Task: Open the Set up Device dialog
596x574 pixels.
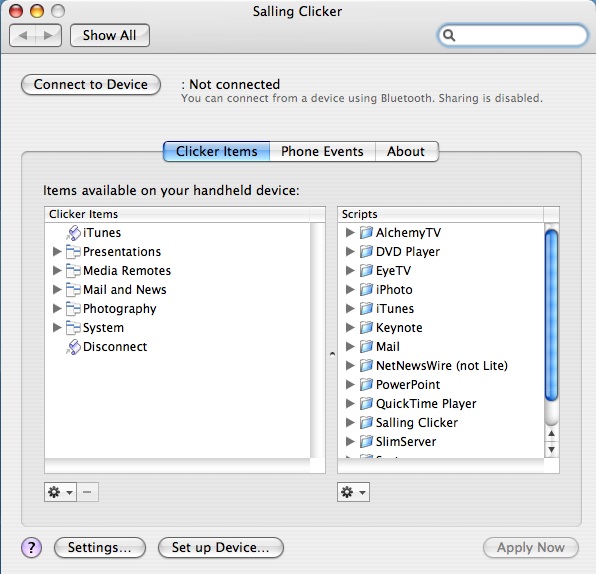Action: click(x=220, y=547)
